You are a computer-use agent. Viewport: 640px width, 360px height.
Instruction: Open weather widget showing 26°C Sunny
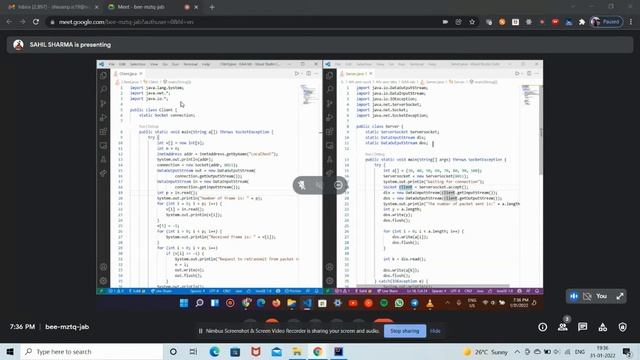coord(486,352)
